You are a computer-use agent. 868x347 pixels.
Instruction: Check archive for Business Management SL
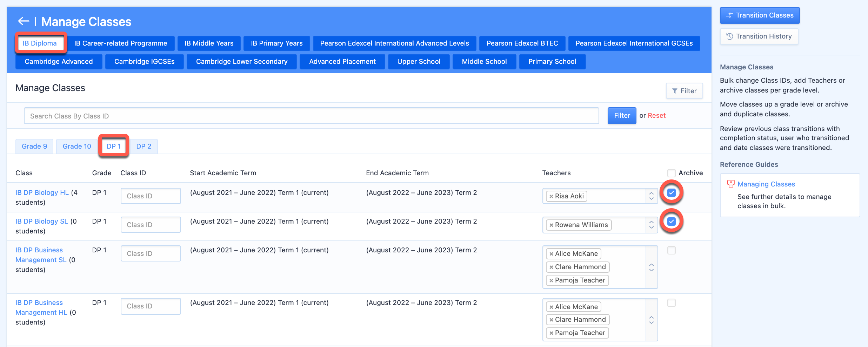pyautogui.click(x=671, y=250)
